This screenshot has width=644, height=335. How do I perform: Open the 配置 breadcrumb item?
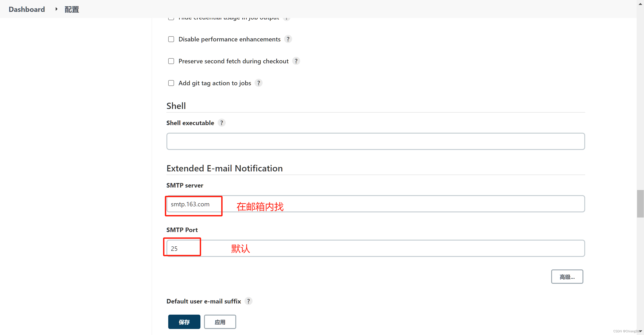pyautogui.click(x=72, y=9)
